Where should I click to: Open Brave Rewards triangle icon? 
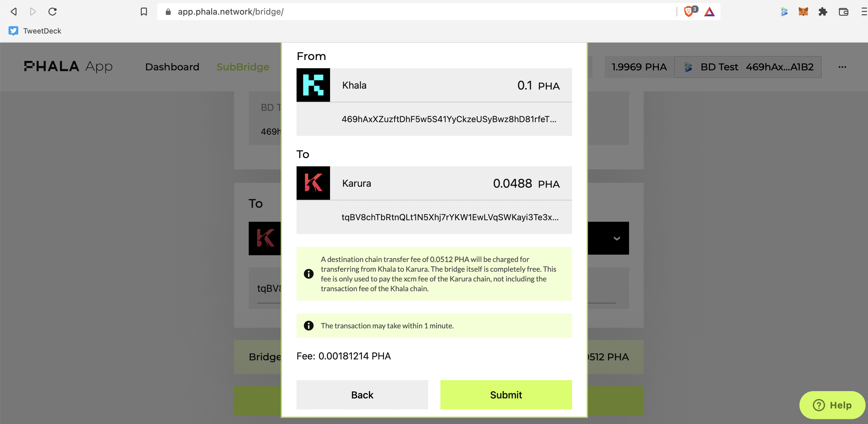[709, 12]
